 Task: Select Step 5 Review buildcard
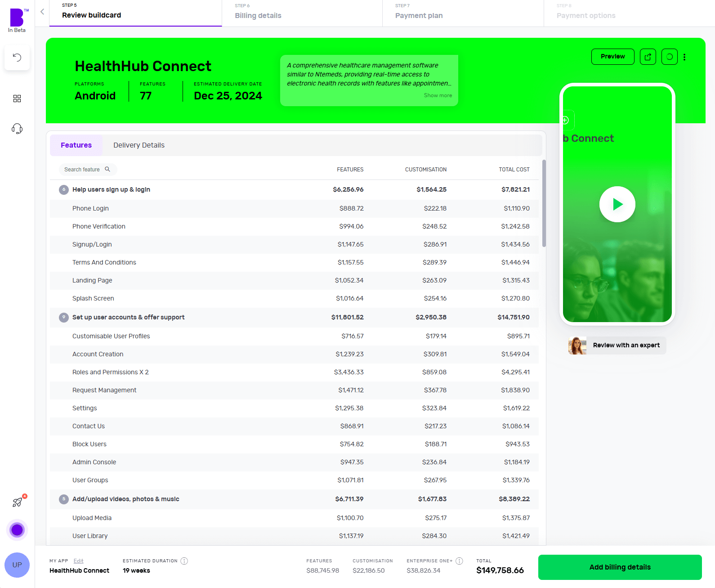(x=135, y=13)
